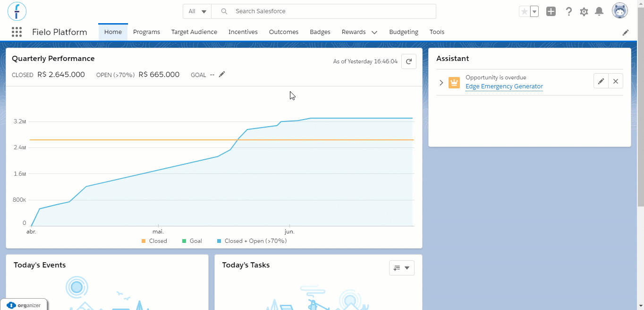
Task: Open the App Launcher grid icon
Action: [17, 32]
